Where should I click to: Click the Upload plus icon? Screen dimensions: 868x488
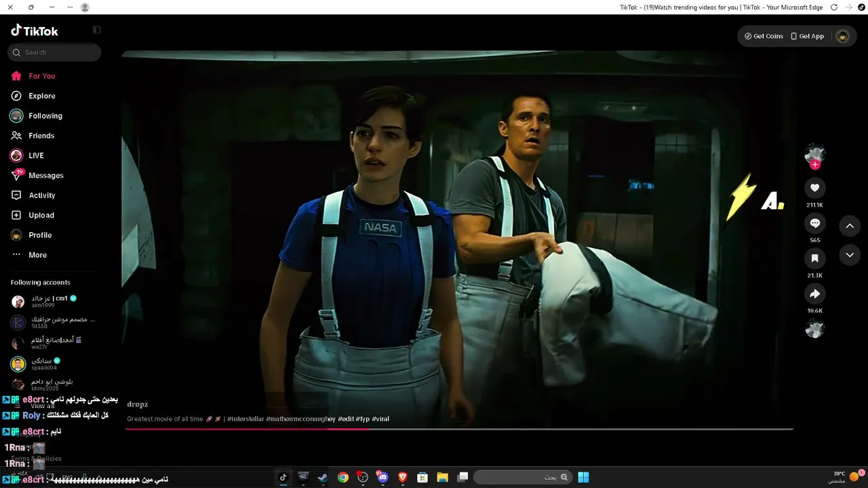coord(16,215)
